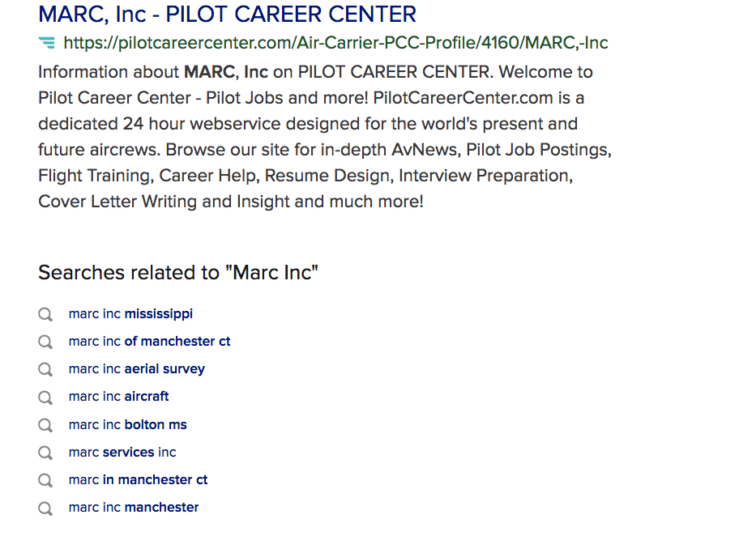756x536 pixels.
Task: Click magnifier icon beside marc services inc
Action: (x=45, y=453)
